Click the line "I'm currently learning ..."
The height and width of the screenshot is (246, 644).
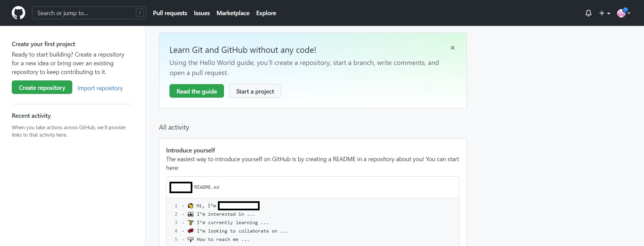tap(233, 222)
